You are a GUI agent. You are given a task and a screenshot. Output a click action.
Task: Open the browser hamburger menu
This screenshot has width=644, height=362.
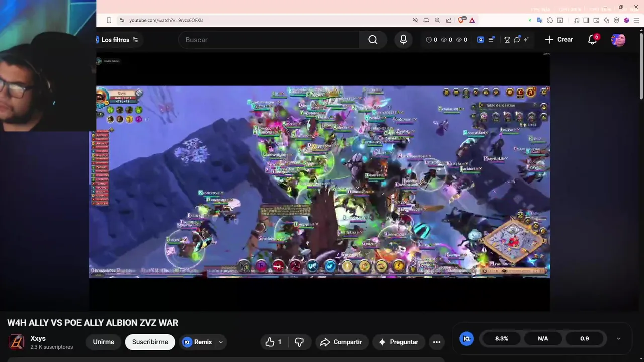636,20
